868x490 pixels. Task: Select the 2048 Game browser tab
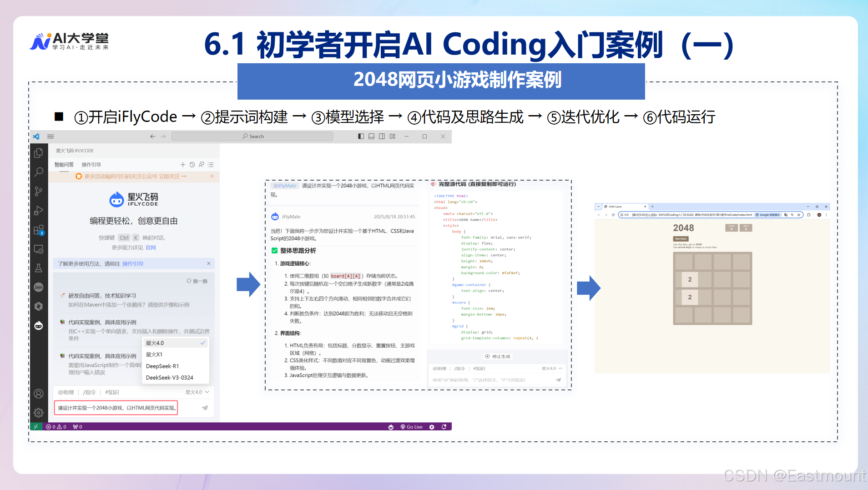click(x=625, y=207)
